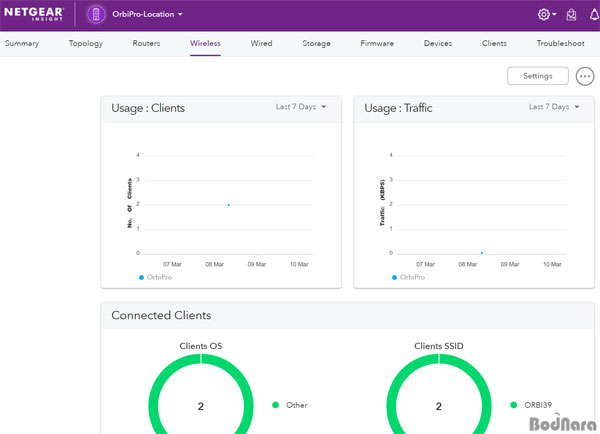Select the Wireless tab
The width and height of the screenshot is (600, 434).
(x=205, y=43)
